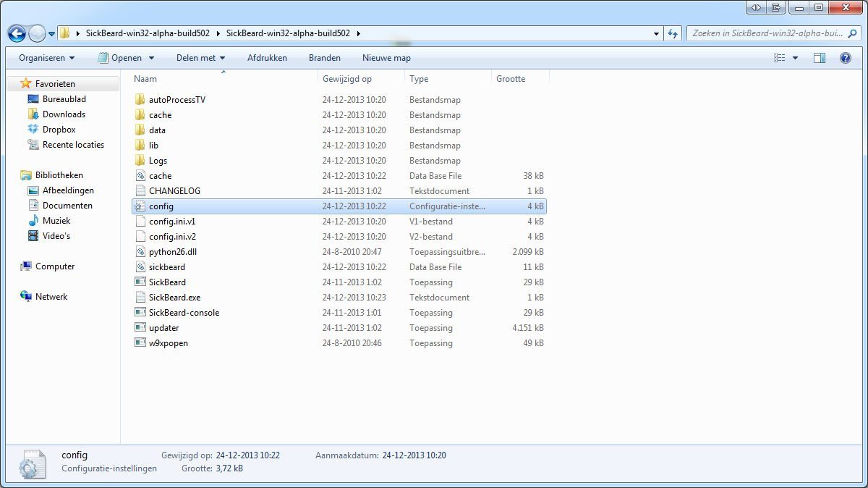Viewport: 868px width, 488px height.
Task: Select the updater application icon
Action: coord(140,328)
